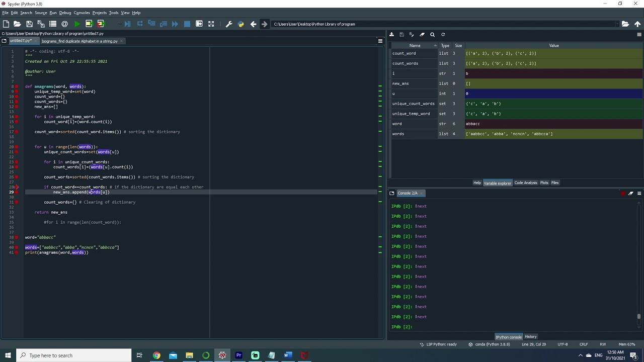Execute the current debugger line
This screenshot has height=362, width=644.
pyautogui.click(x=139, y=24)
